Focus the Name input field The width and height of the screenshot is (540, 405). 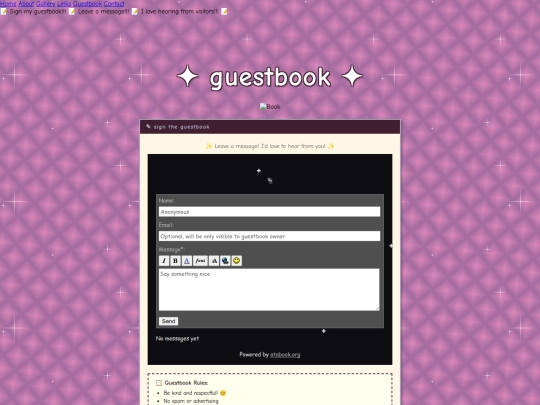(269, 212)
